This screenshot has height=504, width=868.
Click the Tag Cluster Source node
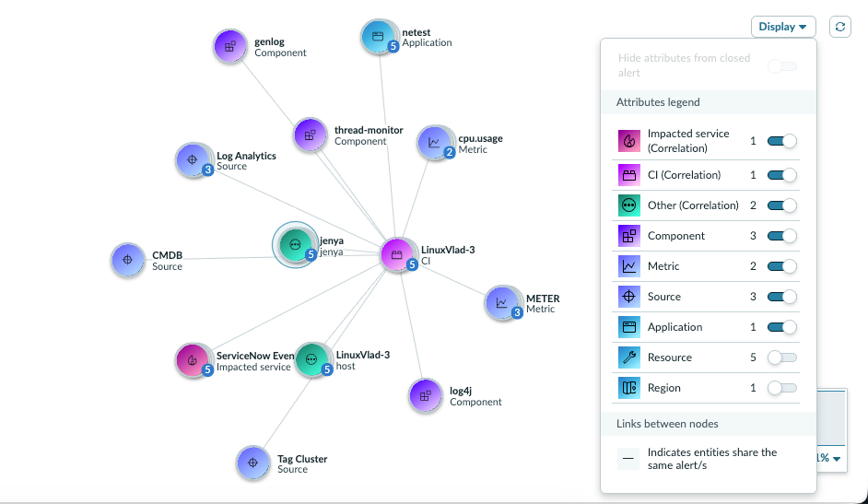point(253,463)
